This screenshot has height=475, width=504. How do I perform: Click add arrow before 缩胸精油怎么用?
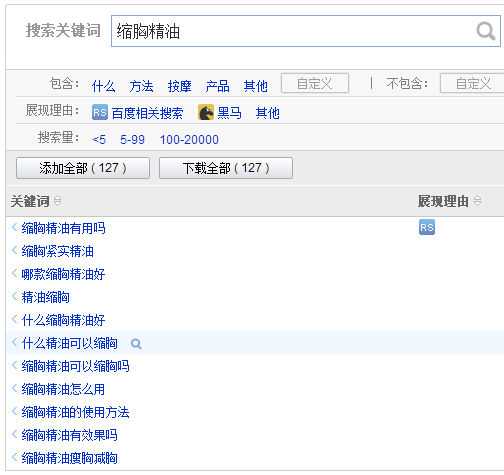pyautogui.click(x=14, y=388)
